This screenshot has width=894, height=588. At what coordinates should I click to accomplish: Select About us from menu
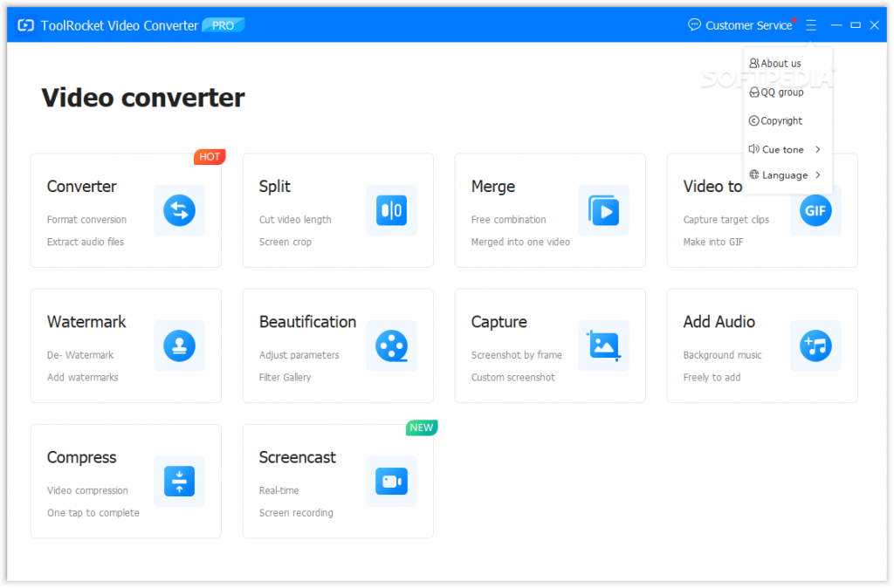(x=780, y=64)
